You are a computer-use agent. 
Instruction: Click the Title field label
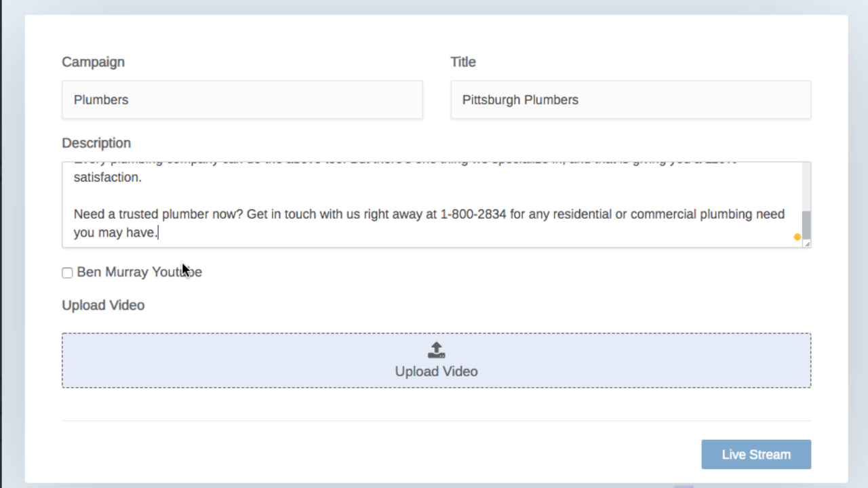coord(463,62)
